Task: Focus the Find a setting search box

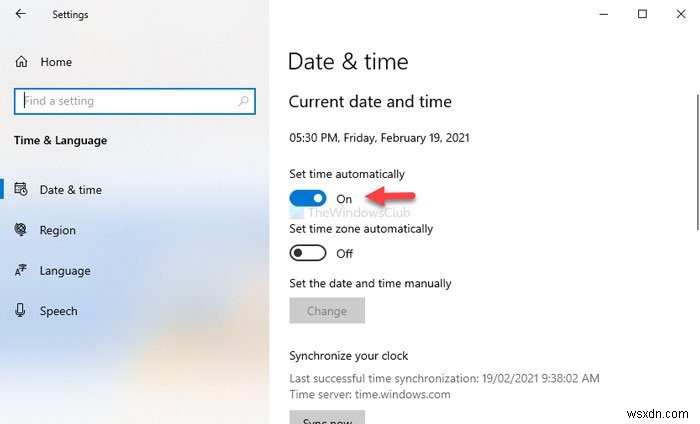Action: (125, 101)
